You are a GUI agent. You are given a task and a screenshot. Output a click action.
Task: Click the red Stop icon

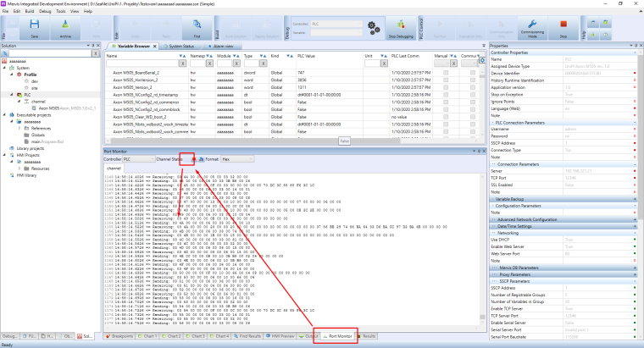tap(563, 30)
